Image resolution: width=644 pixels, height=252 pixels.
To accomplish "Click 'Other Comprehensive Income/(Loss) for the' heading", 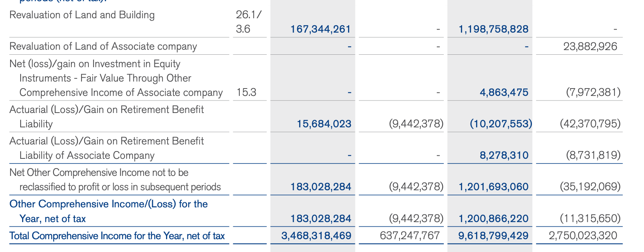I will tap(109, 204).
